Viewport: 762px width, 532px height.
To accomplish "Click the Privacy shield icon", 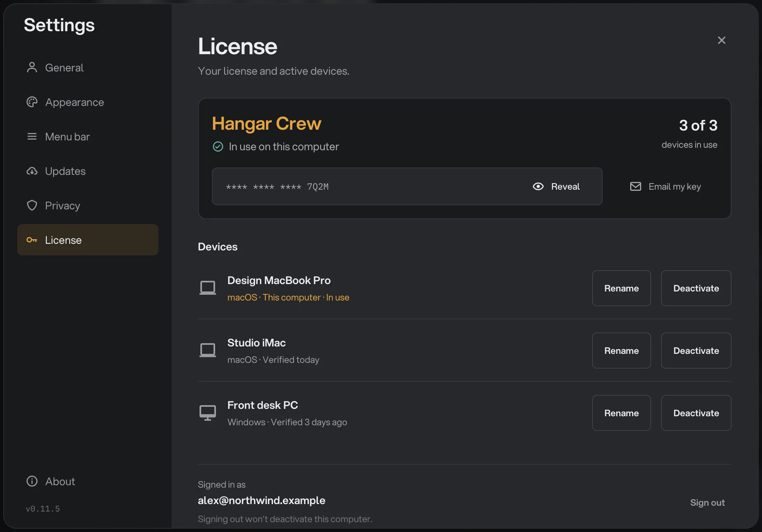I will coord(32,205).
